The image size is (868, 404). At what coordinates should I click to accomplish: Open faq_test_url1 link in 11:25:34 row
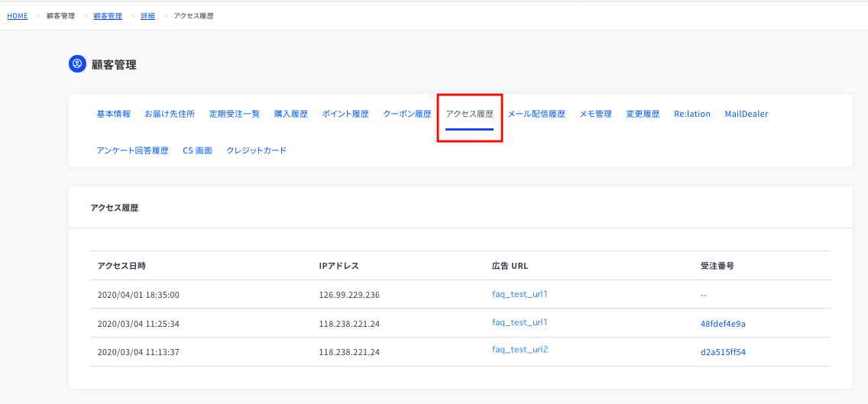coord(520,322)
